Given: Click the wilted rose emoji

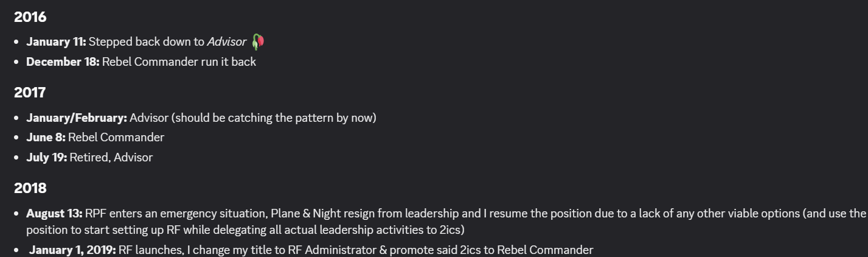Looking at the screenshot, I should pyautogui.click(x=258, y=41).
